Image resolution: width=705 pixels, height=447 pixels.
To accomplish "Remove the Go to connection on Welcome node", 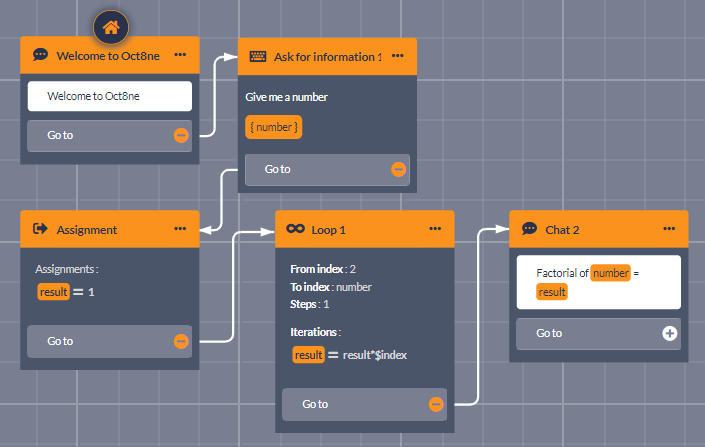I will pos(181,135).
